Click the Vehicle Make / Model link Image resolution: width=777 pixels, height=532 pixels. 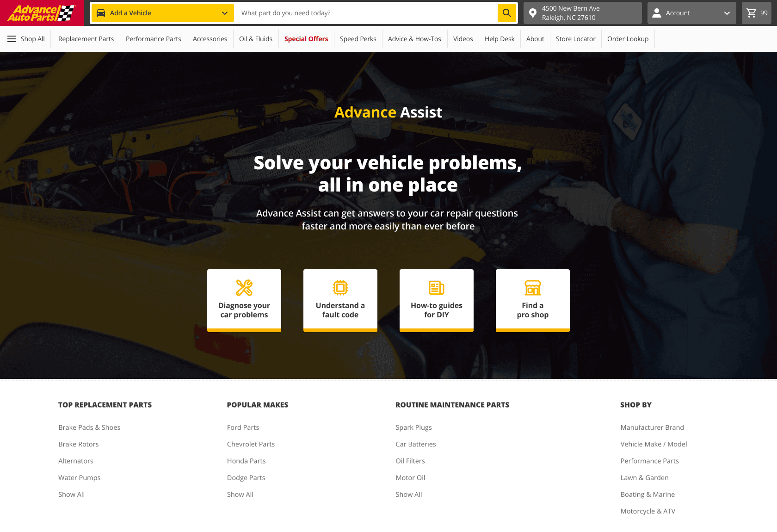(654, 444)
